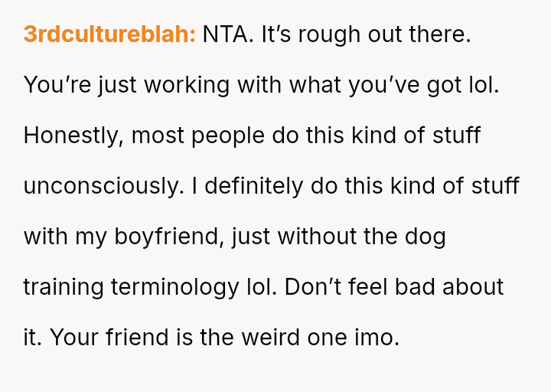
Task: Click the phrase "Your friend" in the last line
Action: coord(97,338)
